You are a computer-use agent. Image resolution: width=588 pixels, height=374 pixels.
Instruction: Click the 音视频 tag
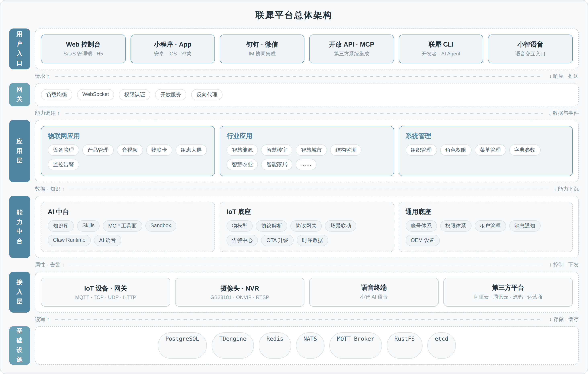(130, 150)
